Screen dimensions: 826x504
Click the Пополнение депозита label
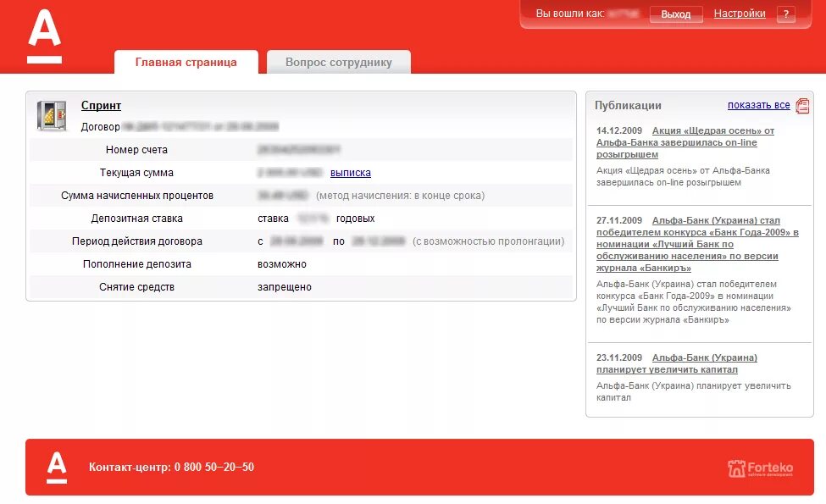click(x=137, y=263)
